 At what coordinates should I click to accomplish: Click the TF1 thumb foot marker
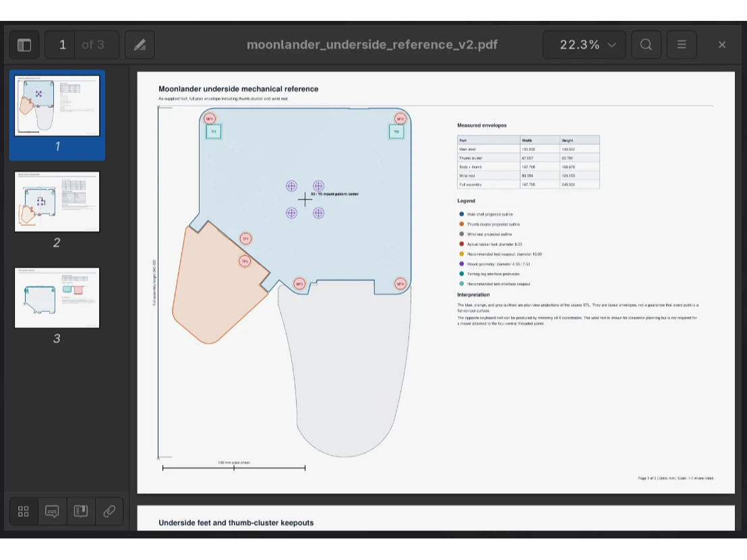pyautogui.click(x=246, y=239)
